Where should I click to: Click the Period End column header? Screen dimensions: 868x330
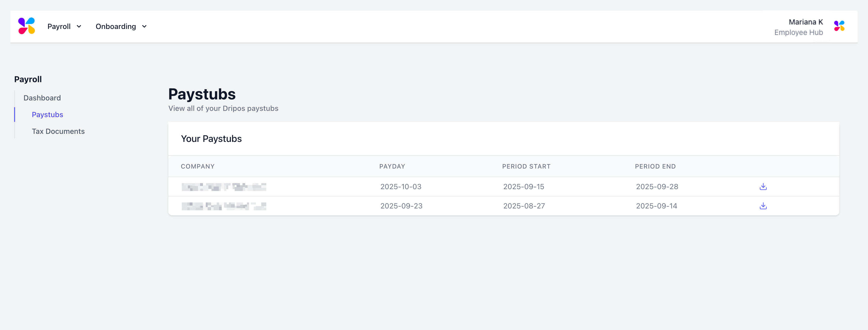(x=655, y=166)
